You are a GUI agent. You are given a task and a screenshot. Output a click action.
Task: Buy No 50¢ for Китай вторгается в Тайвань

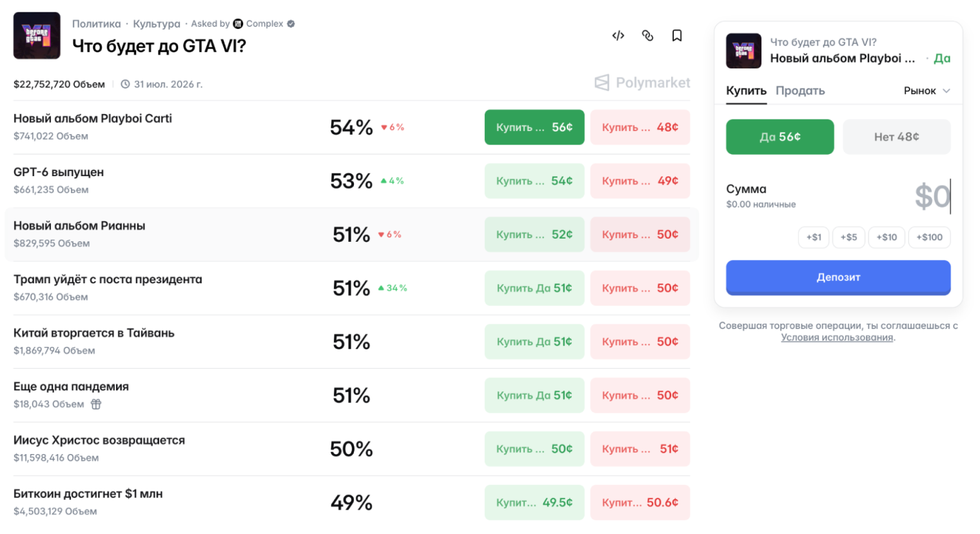[x=640, y=341]
